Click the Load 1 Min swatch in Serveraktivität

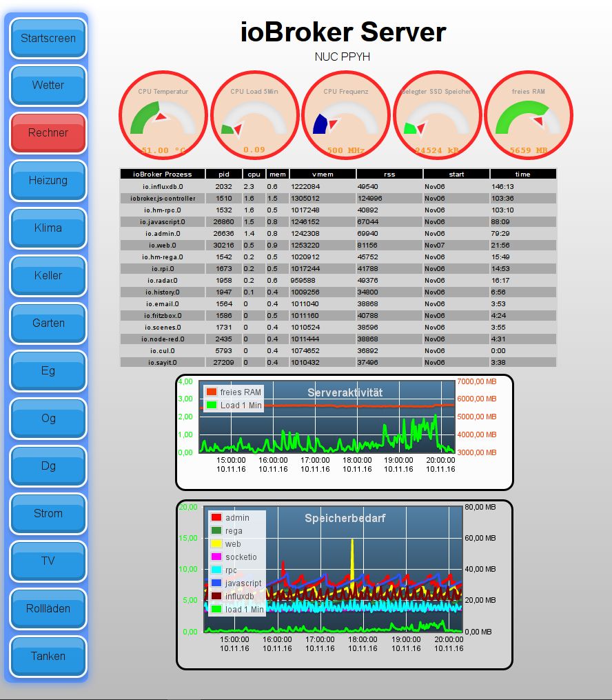[x=212, y=405]
